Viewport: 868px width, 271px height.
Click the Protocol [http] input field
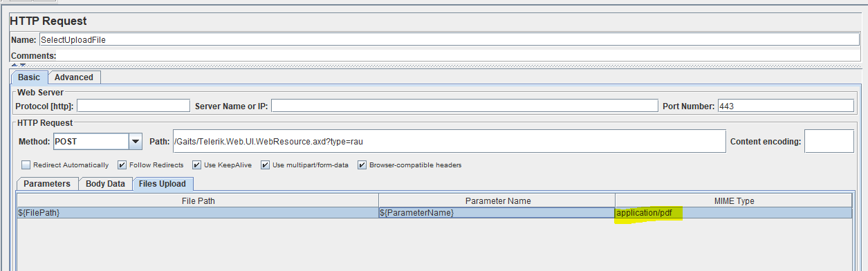point(133,106)
